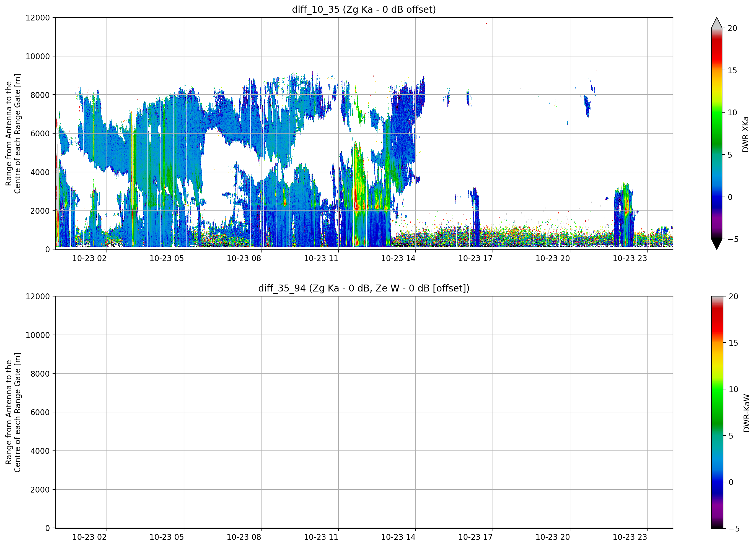Click the title "diff_10_35 (Zg Ka - 0 dB offset)"
Viewport: 756px width, 547px height.
tap(364, 9)
